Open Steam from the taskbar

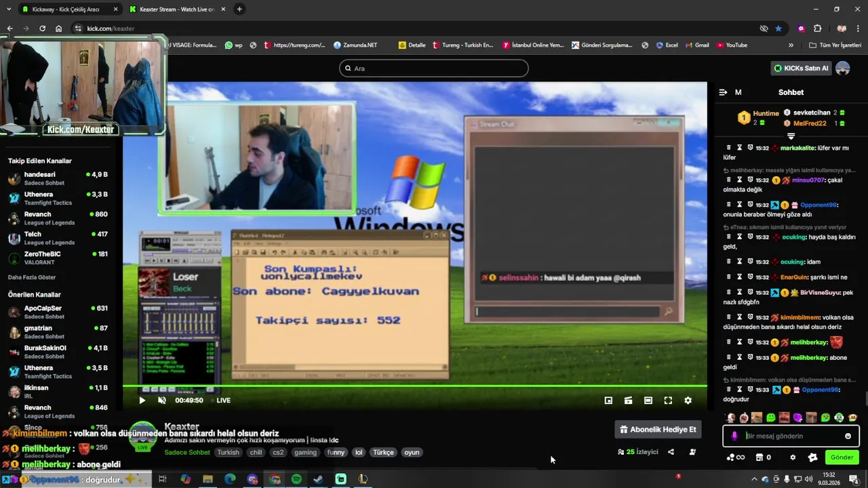(x=318, y=479)
